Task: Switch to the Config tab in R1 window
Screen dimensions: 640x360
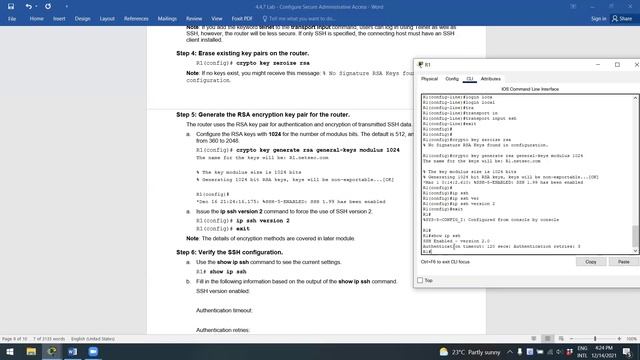Action: pyautogui.click(x=452, y=79)
